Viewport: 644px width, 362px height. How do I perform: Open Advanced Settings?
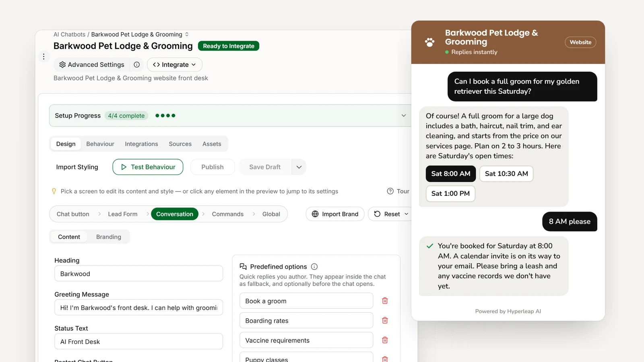[92, 65]
